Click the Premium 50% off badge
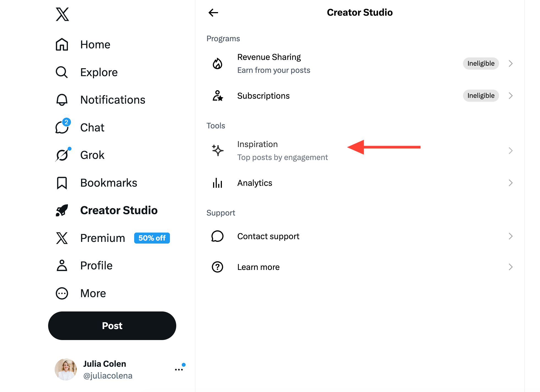Image resolution: width=540 pixels, height=392 pixels. click(152, 238)
